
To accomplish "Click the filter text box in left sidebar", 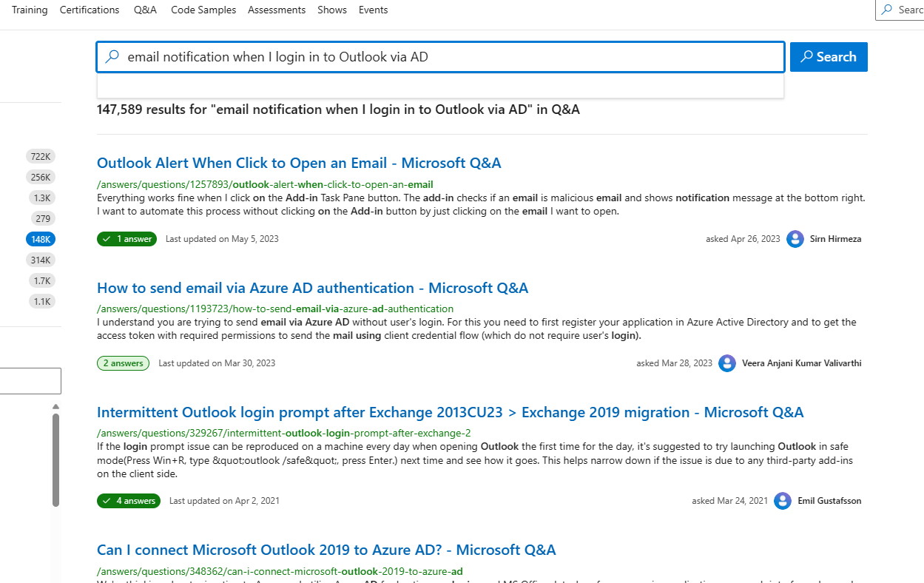I will coord(30,381).
